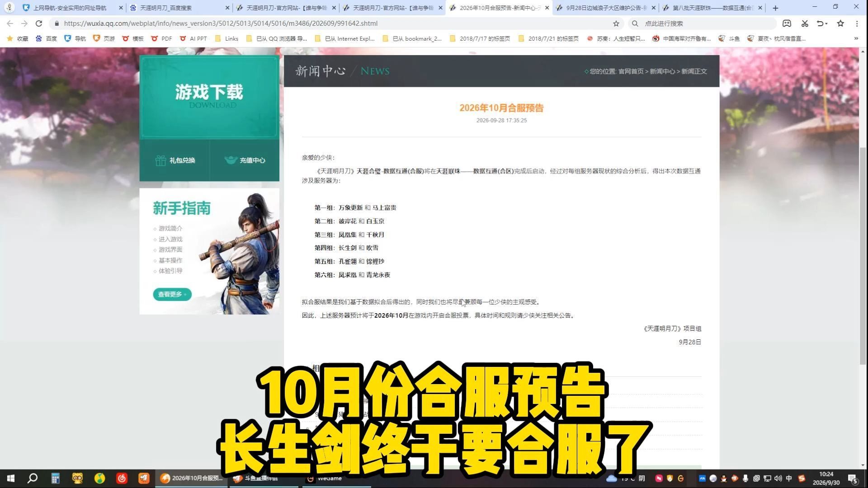
Task: Go back to the previous page
Action: pyautogui.click(x=10, y=23)
